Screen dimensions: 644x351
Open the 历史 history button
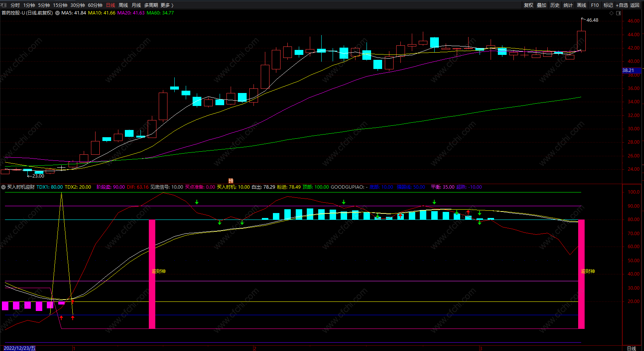555,5
